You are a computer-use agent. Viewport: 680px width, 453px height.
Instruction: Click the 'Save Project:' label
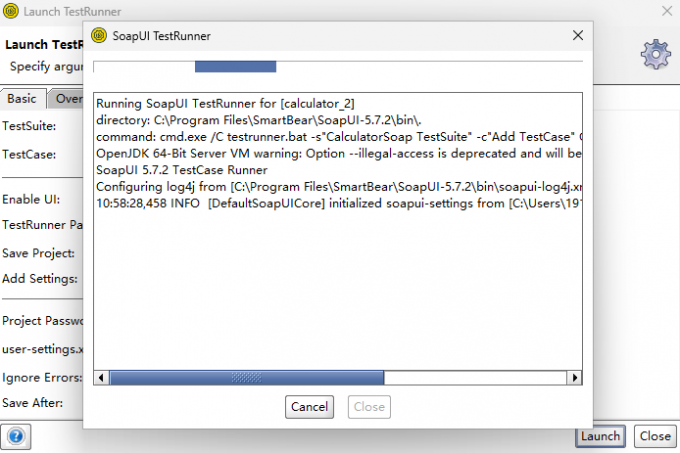[39, 253]
